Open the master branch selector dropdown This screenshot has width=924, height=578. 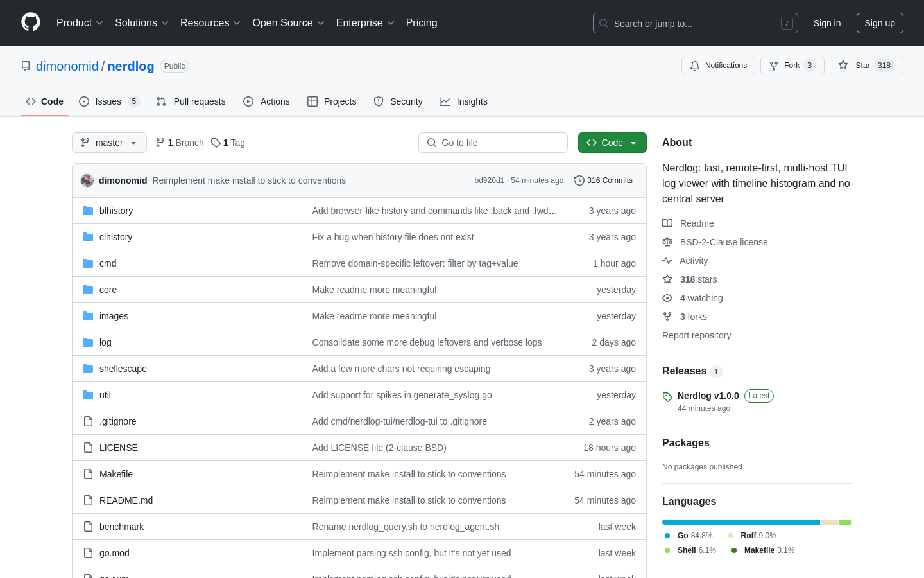109,143
